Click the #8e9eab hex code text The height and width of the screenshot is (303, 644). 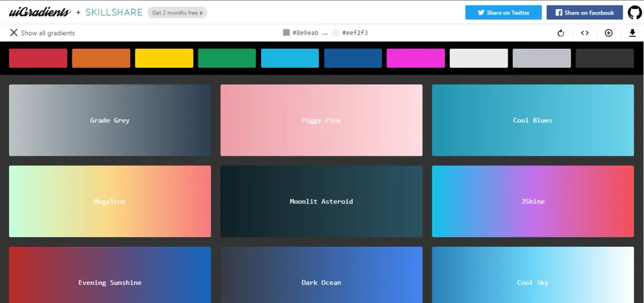(x=305, y=33)
